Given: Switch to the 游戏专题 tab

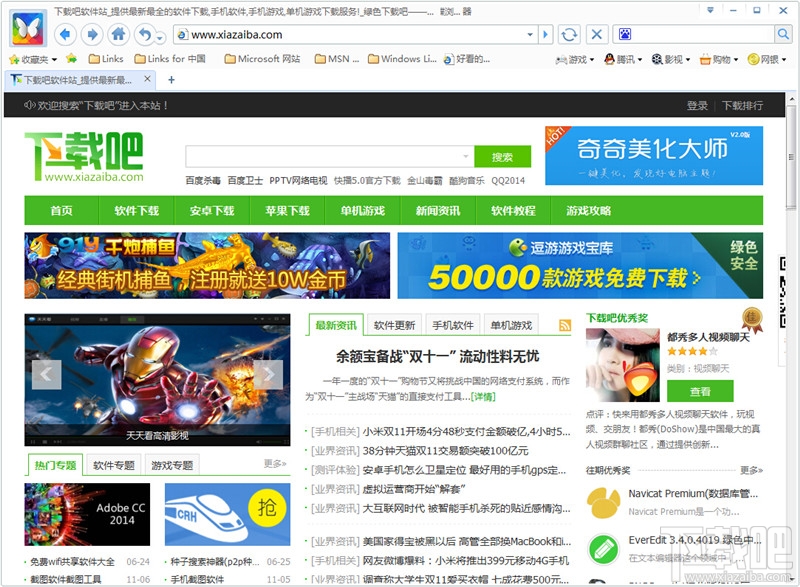Looking at the screenshot, I should [x=172, y=465].
